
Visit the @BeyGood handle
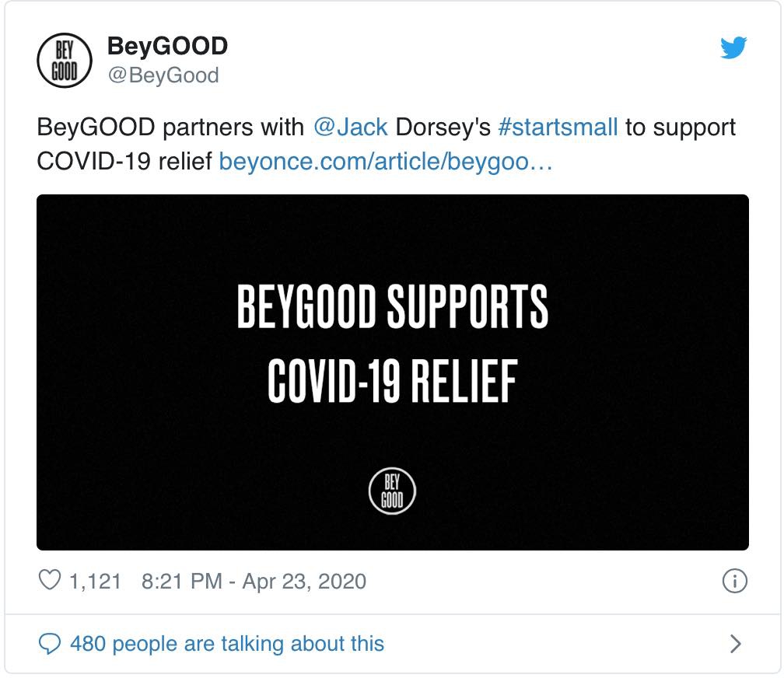(x=163, y=75)
